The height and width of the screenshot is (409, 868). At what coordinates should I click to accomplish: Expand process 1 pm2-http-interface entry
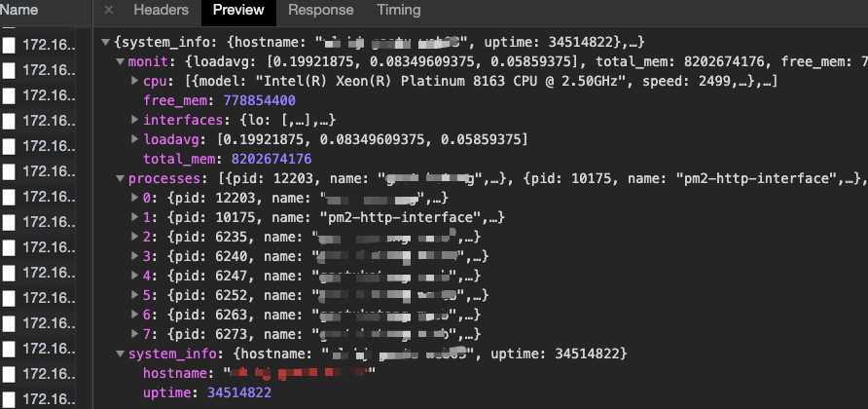134,217
